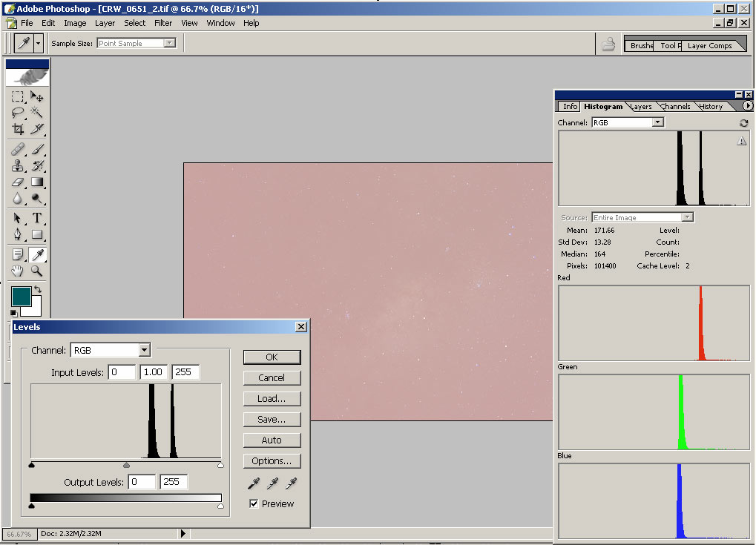Image resolution: width=756 pixels, height=545 pixels.
Task: Activate the Type tool
Action: tap(36, 218)
